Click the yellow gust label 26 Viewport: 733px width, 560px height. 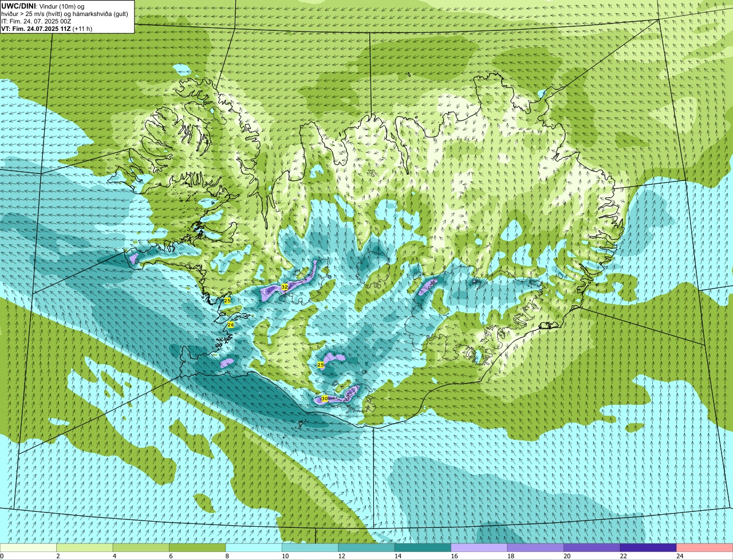point(231,325)
